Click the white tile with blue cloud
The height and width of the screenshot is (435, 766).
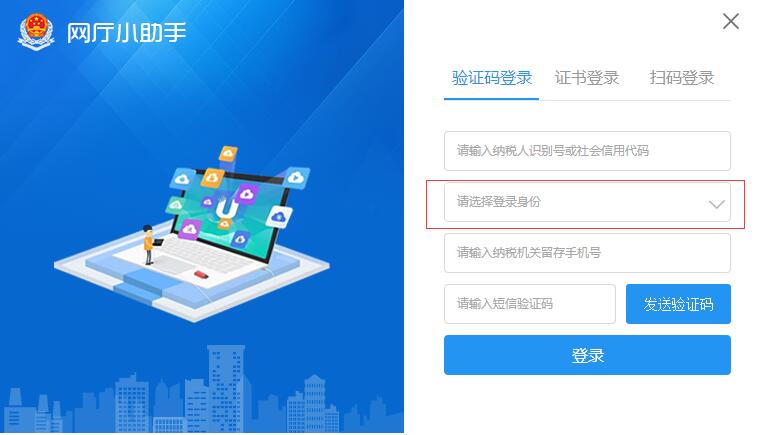[x=279, y=217]
